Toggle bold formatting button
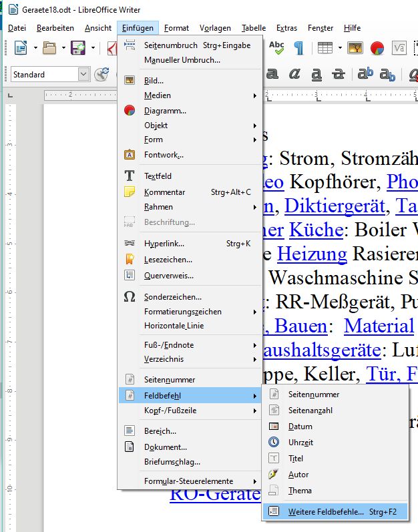The image size is (418, 532). click(272, 74)
